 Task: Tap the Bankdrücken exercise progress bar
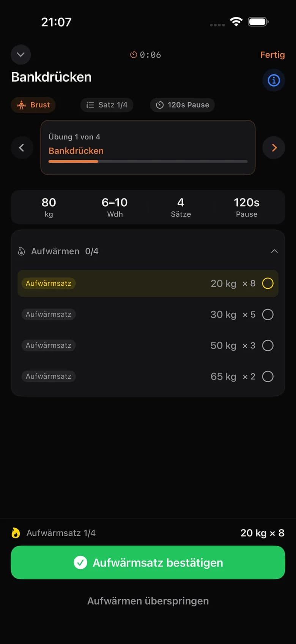tap(148, 161)
